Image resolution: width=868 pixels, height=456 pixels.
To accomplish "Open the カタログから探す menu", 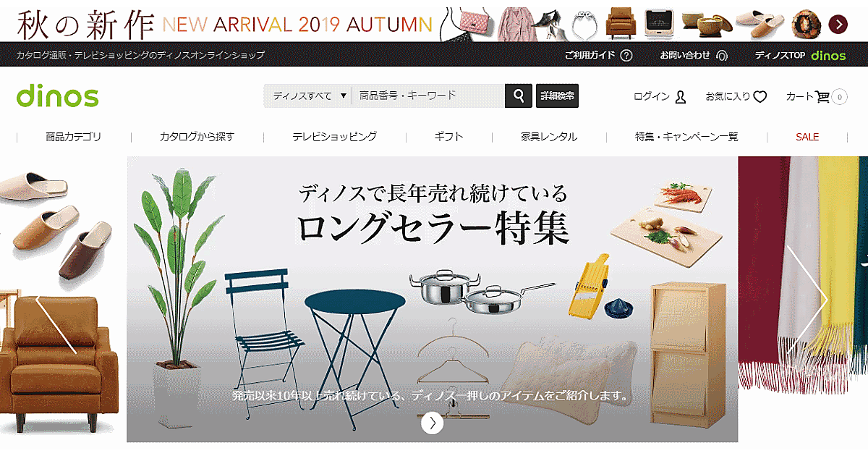I will (x=197, y=137).
